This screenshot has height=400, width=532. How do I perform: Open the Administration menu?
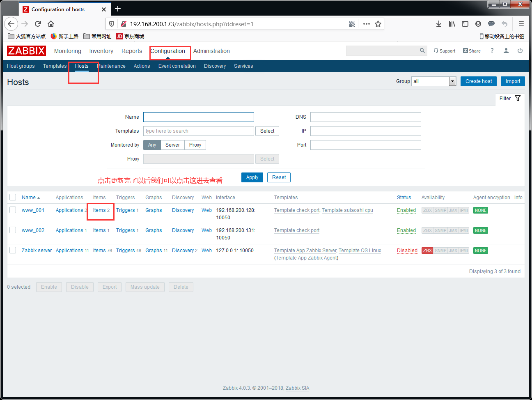[211, 51]
